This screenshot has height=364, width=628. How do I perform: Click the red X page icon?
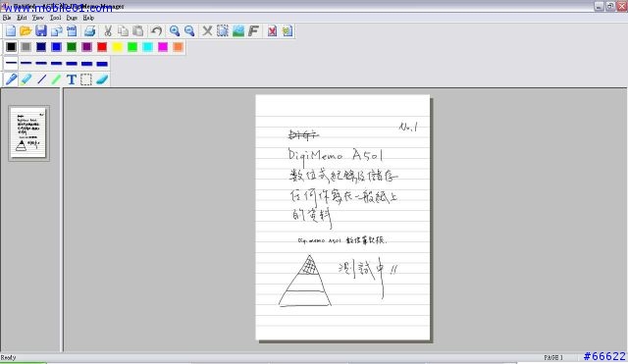[x=272, y=30]
